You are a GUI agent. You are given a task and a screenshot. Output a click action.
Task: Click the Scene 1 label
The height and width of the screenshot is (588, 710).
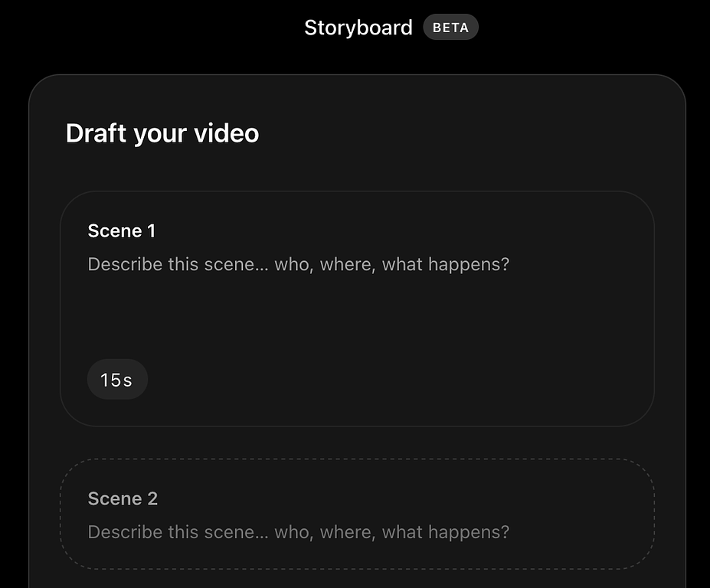coord(121,230)
